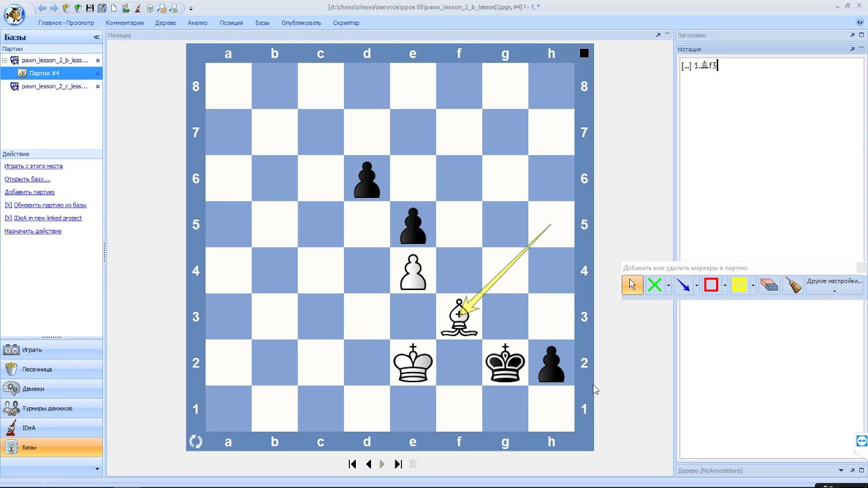868x488 pixels.
Task: Click the back arrow in quick toolbar
Action: click(42, 8)
